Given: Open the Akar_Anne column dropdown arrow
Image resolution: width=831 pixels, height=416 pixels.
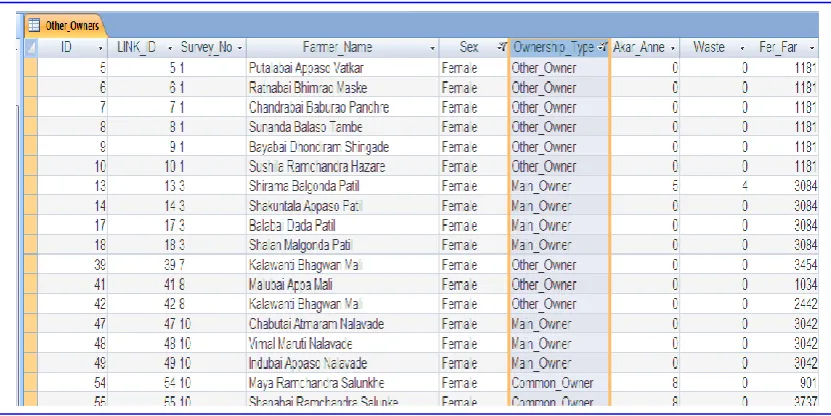Looking at the screenshot, I should (673, 48).
